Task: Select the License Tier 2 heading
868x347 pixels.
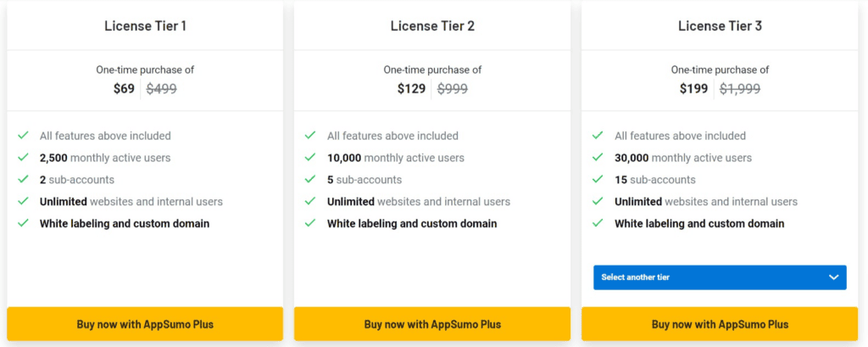Action: tap(432, 26)
